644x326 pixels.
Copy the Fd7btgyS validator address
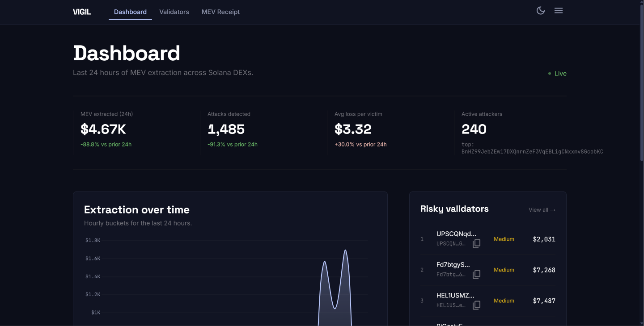click(477, 274)
